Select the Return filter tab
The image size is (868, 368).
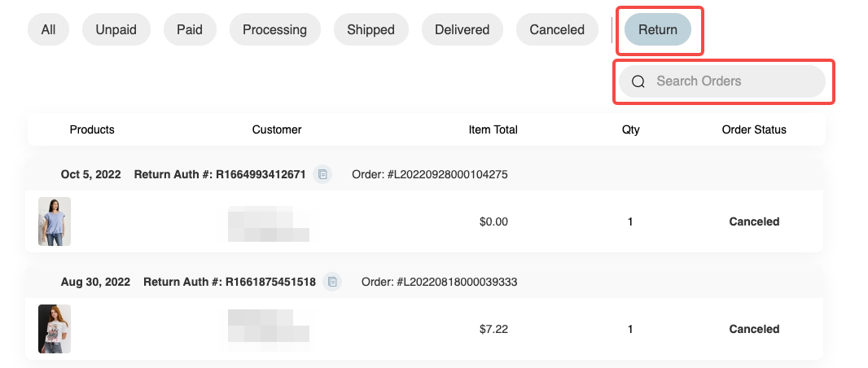tap(657, 30)
